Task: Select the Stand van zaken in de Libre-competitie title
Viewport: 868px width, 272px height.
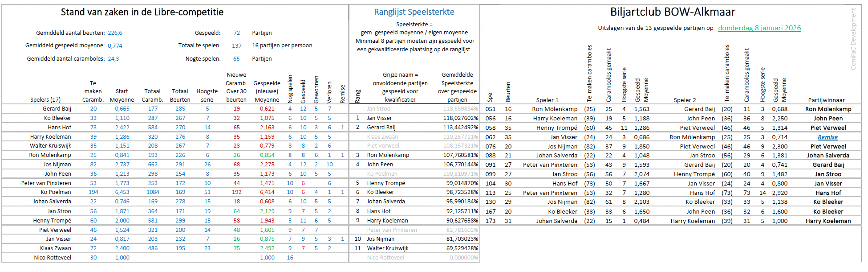Action: 142,12
